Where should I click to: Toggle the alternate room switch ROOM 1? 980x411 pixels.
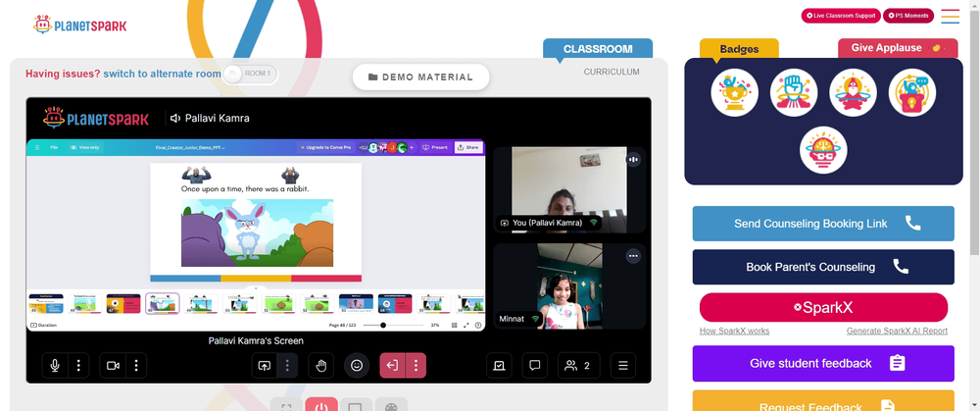251,74
